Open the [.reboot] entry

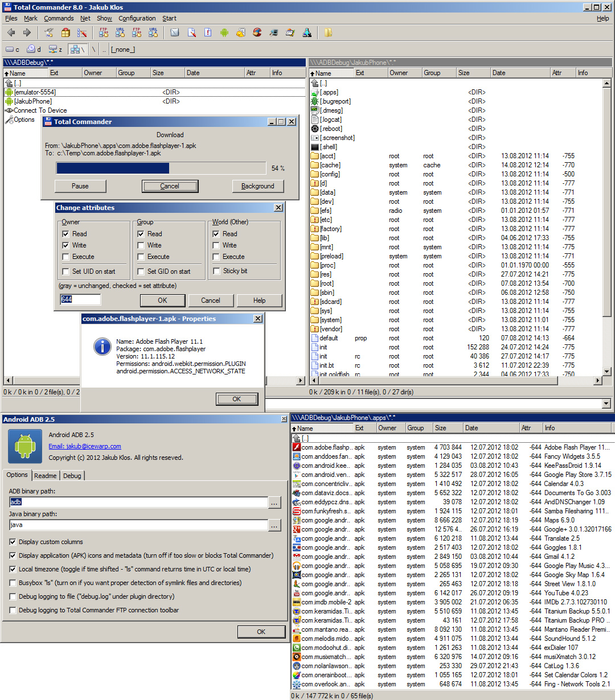tap(330, 129)
